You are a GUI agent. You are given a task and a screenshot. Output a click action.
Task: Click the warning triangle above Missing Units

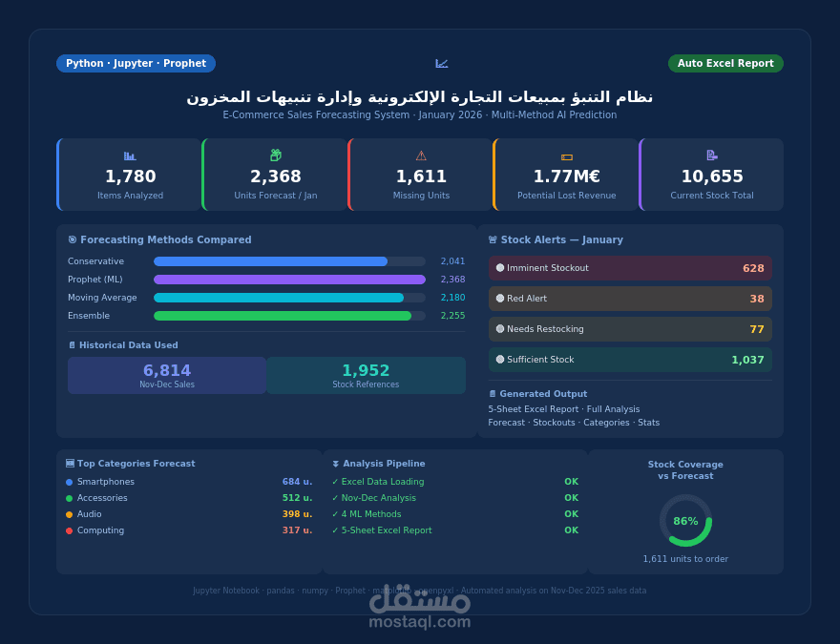click(x=421, y=156)
